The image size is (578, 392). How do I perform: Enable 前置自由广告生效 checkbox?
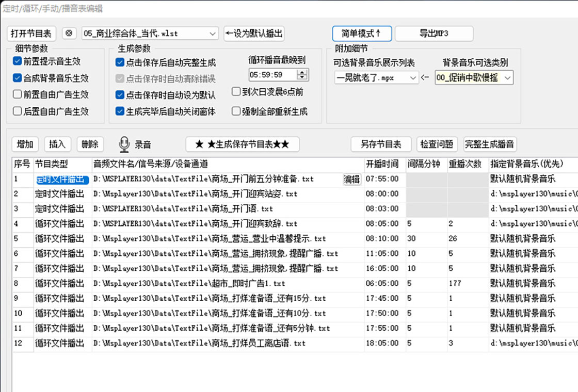pos(18,94)
